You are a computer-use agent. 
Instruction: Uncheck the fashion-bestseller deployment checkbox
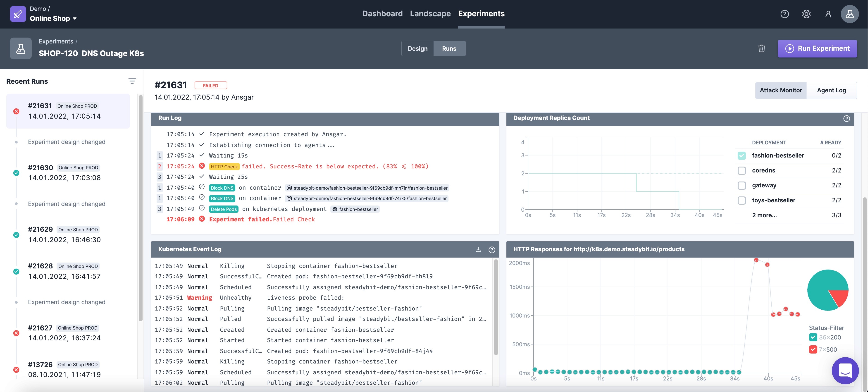(741, 155)
